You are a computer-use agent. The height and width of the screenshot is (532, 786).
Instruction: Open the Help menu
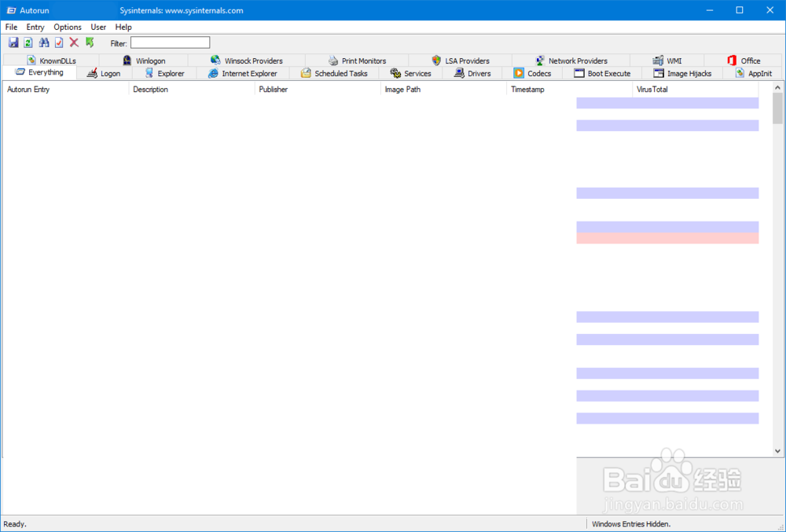pos(123,27)
